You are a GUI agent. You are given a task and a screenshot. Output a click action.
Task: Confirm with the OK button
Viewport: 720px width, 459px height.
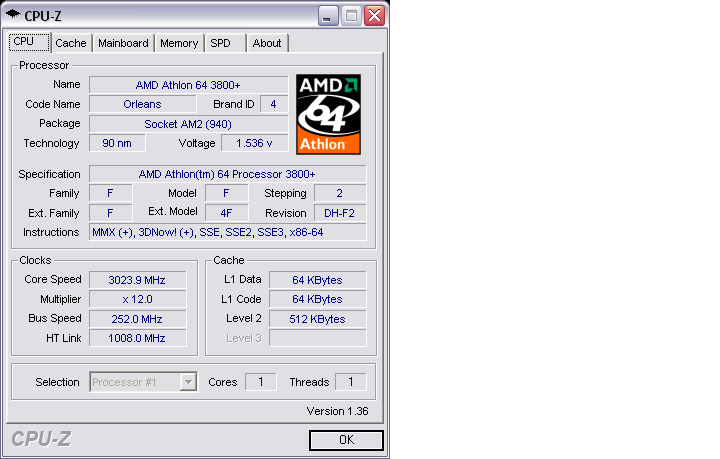tap(346, 440)
